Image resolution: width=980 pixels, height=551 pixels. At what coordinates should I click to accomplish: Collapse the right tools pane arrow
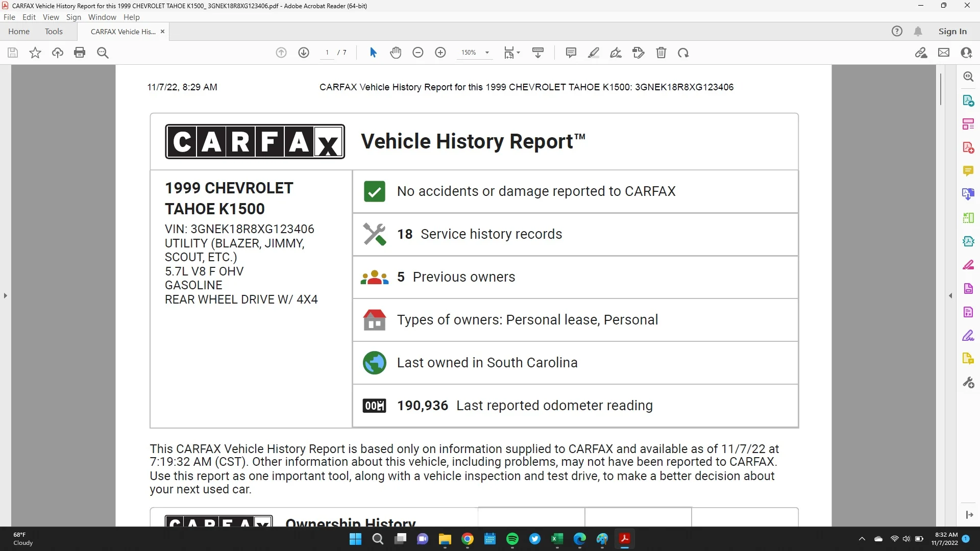[950, 295]
